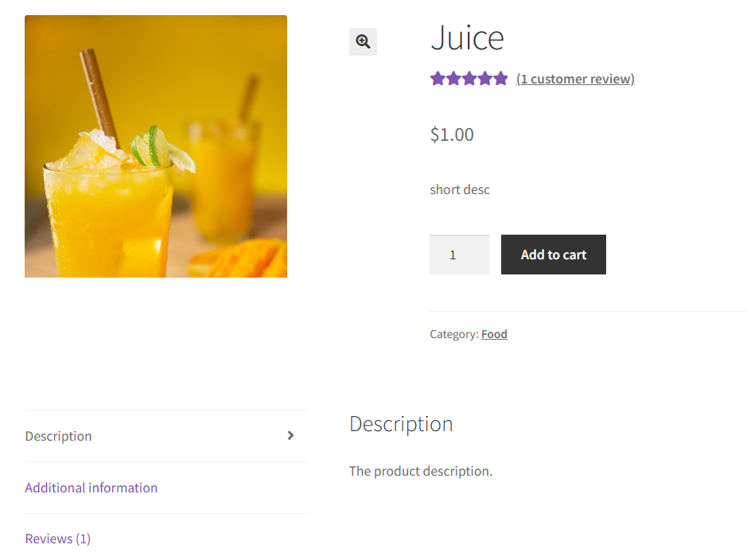Image resolution: width=747 pixels, height=560 pixels.
Task: Click the Description section heading
Action: click(x=401, y=424)
